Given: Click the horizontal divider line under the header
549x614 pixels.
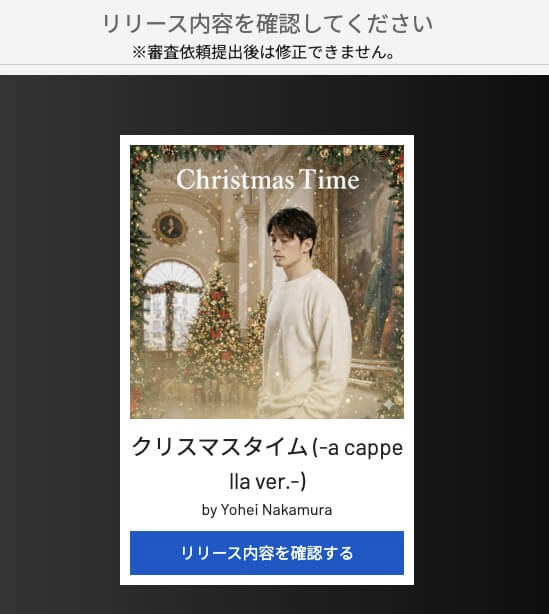Looking at the screenshot, I should pos(274,65).
